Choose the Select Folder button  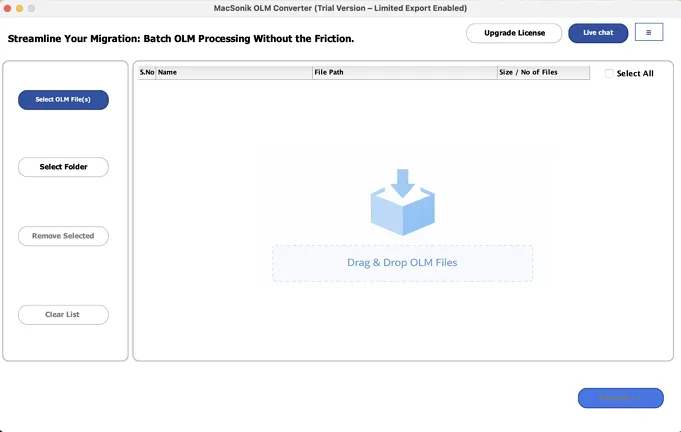63,167
